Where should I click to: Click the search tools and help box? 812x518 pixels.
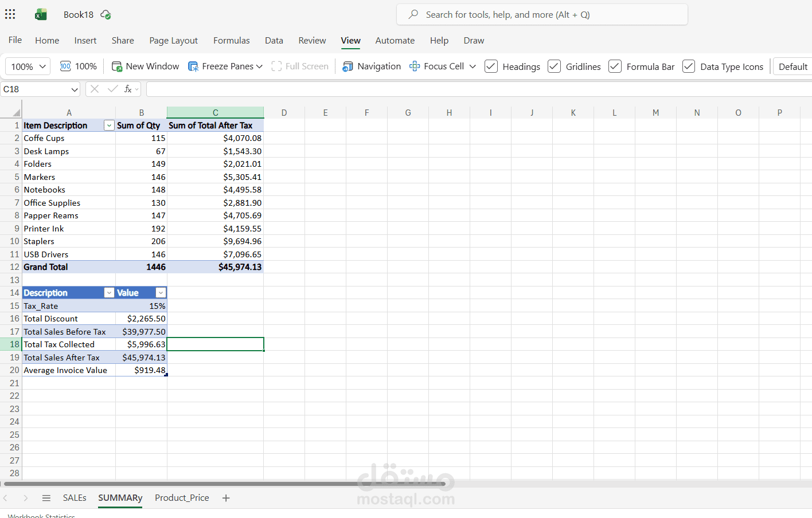tap(542, 14)
